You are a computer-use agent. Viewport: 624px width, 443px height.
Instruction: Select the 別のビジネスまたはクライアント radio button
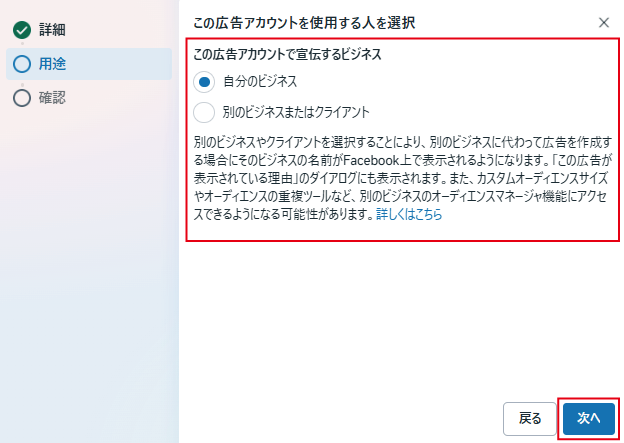(x=204, y=112)
